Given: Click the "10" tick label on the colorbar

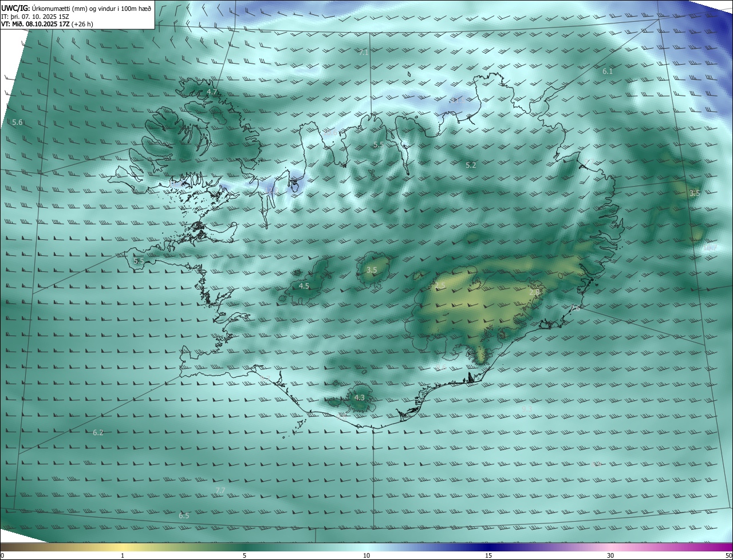Looking at the screenshot, I should pos(366,556).
